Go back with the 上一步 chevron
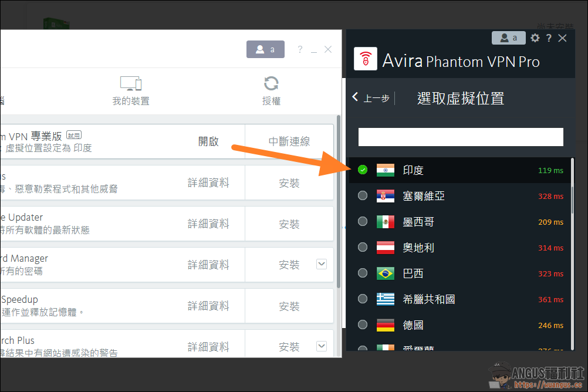This screenshot has height=392, width=588. 356,97
